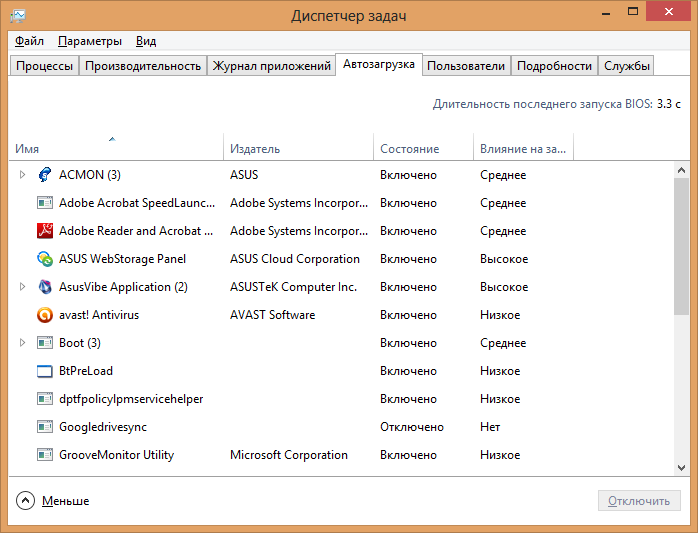Sort by the Имя column header
The image size is (698, 533).
pyautogui.click(x=116, y=147)
